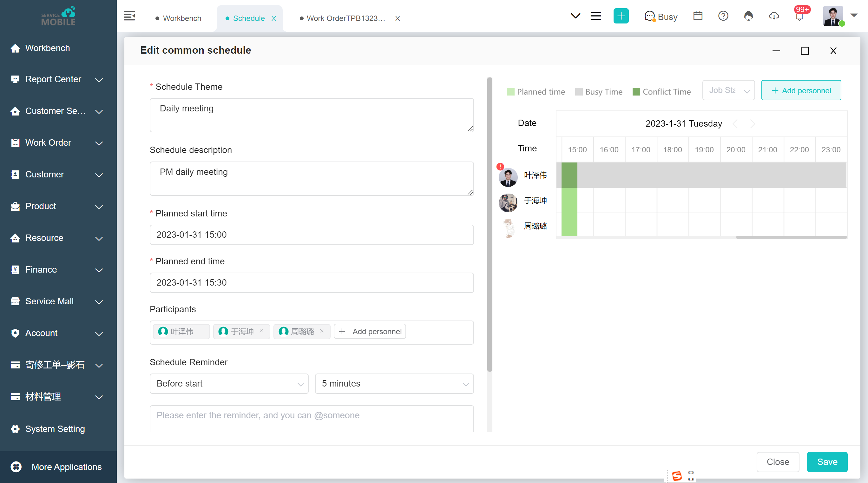Click the Schedule description text area
This screenshot has width=868, height=483.
pos(312,179)
